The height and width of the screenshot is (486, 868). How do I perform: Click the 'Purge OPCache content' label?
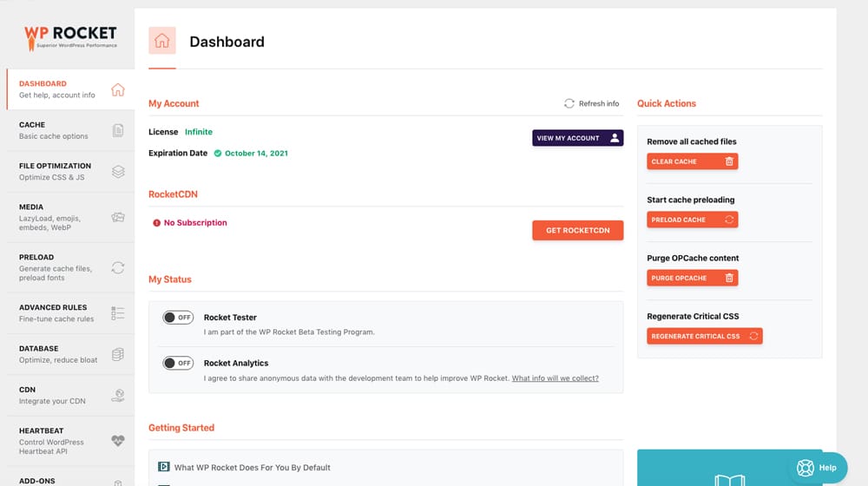pyautogui.click(x=693, y=258)
